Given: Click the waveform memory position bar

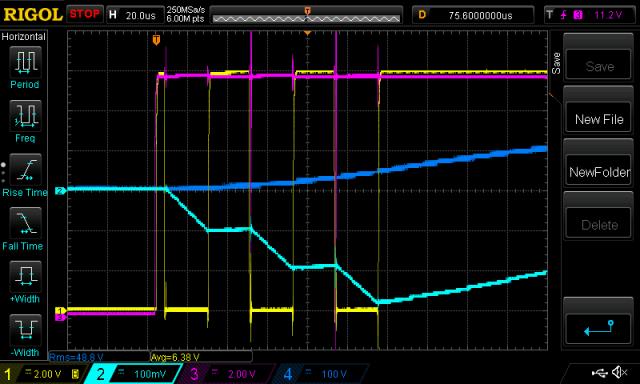Looking at the screenshot, I should (307, 16).
